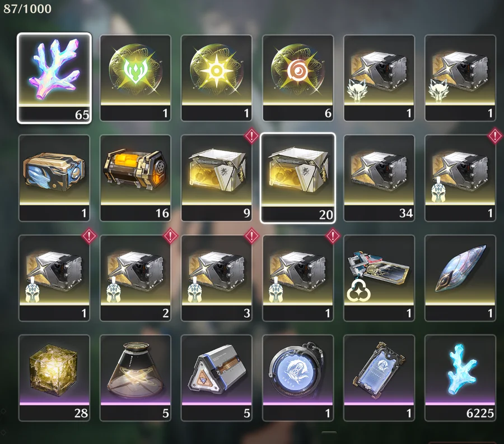This screenshot has width=504, height=444.
Task: Open the helmet box with quantity 3
Action: [x=217, y=278]
